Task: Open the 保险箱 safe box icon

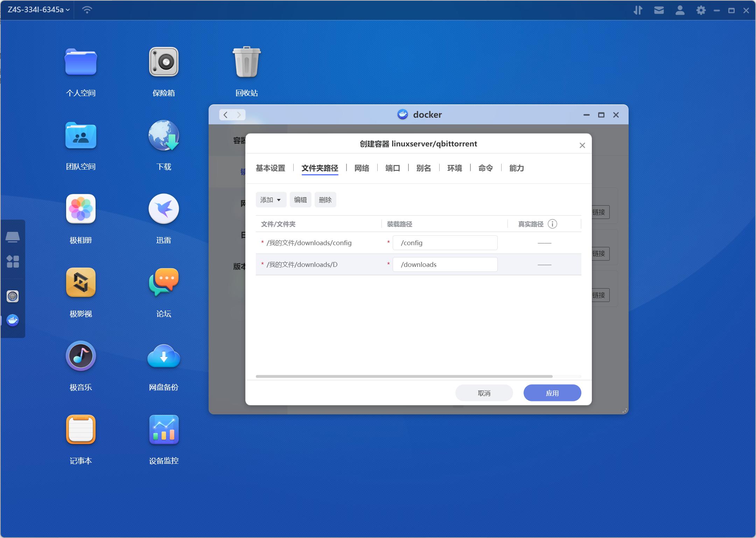Action: pyautogui.click(x=163, y=62)
